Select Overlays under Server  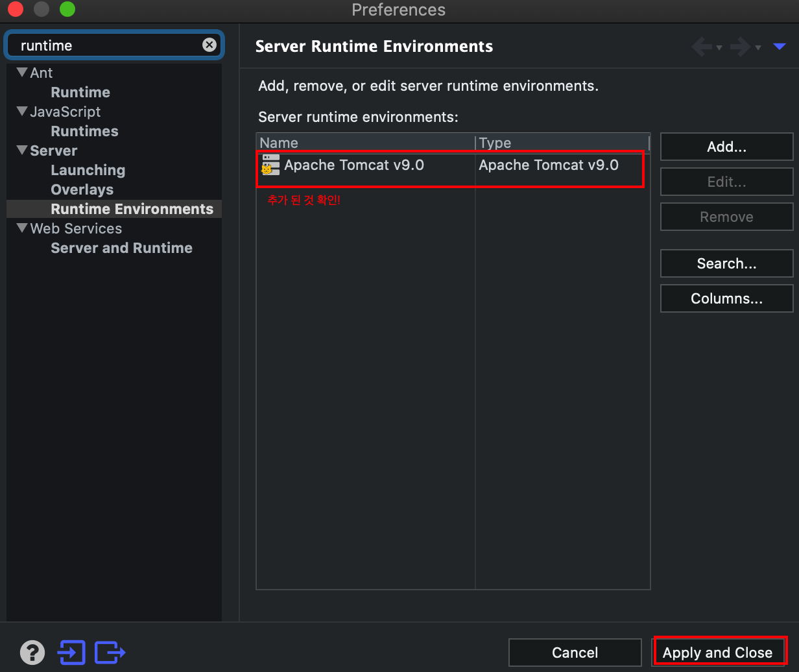82,189
